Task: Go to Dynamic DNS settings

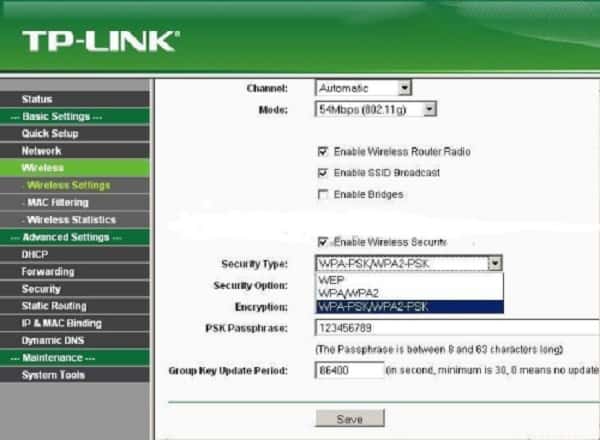Action: click(x=75, y=341)
